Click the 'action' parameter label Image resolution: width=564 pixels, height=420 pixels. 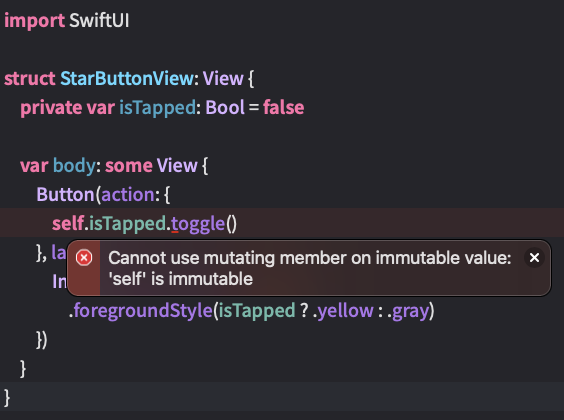pos(128,195)
